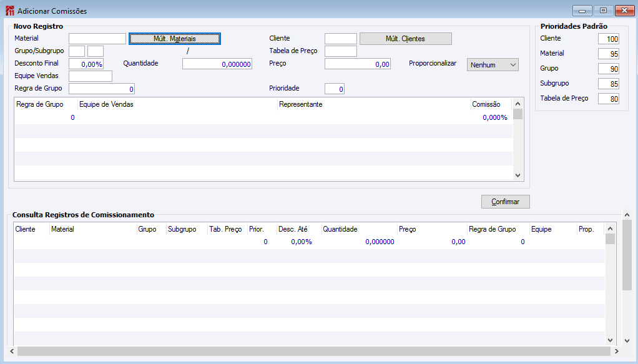This screenshot has height=364, width=638.
Task: Edit the Prioridade field
Action: (335, 89)
